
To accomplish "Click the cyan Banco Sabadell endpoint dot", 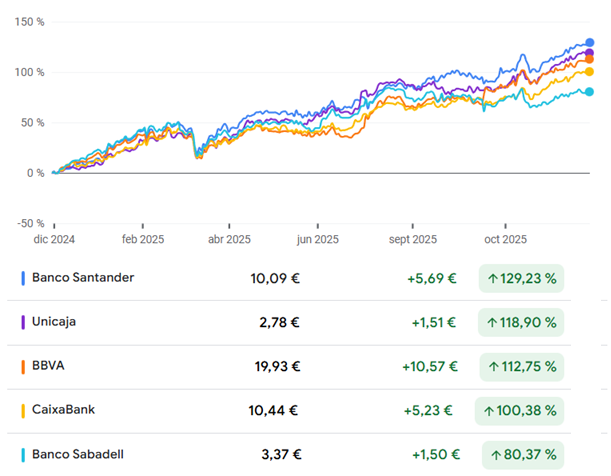I will point(589,92).
